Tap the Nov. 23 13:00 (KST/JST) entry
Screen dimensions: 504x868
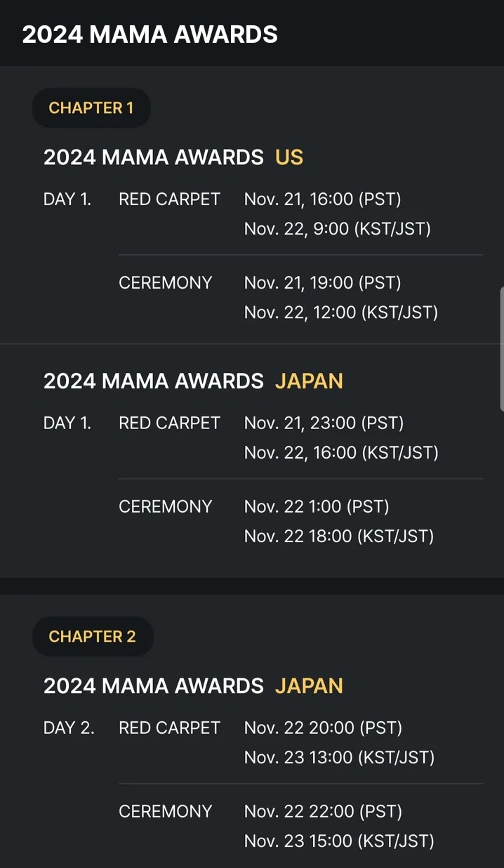(x=339, y=758)
